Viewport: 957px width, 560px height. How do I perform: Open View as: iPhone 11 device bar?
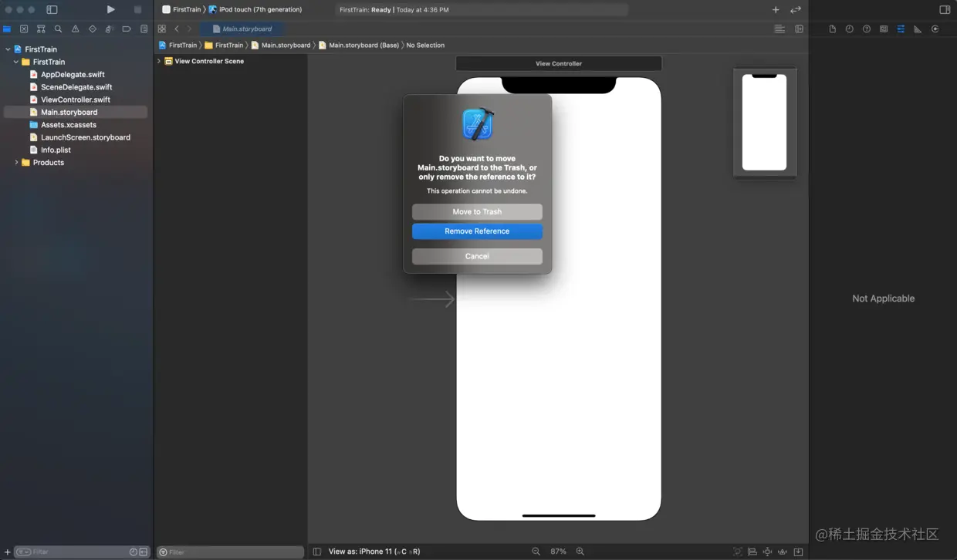[374, 552]
